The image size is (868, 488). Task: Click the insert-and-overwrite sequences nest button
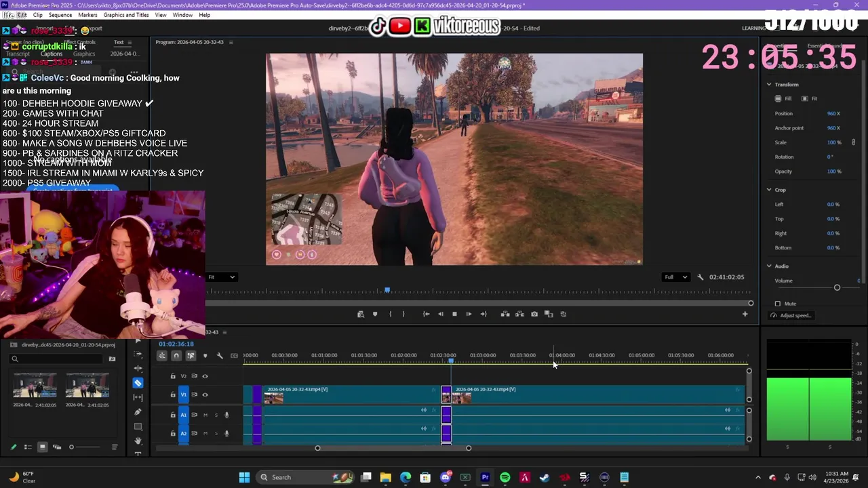pos(162,356)
